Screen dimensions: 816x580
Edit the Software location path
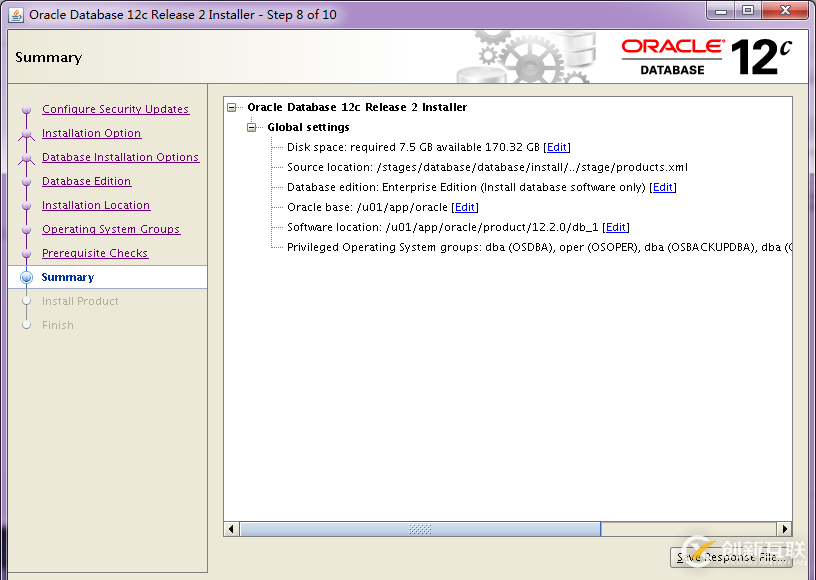click(x=616, y=227)
